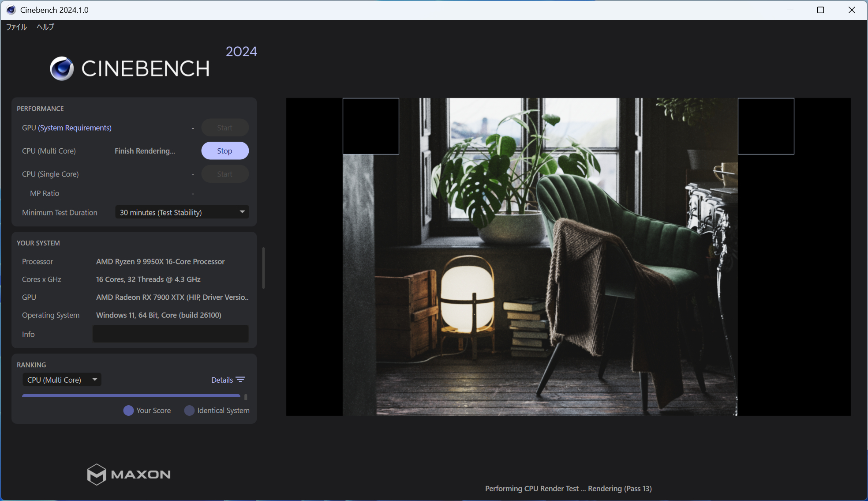The width and height of the screenshot is (868, 501).
Task: Open the ヘルプ menu
Action: [x=45, y=27]
